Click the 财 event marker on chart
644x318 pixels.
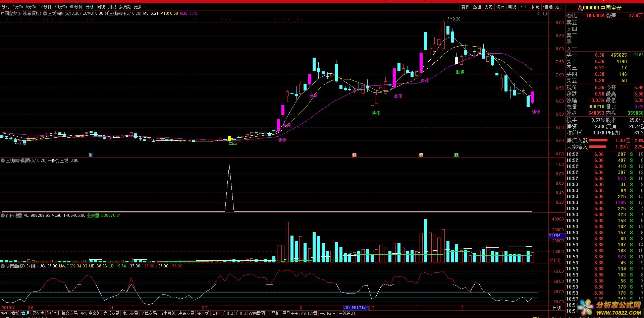click(x=91, y=155)
